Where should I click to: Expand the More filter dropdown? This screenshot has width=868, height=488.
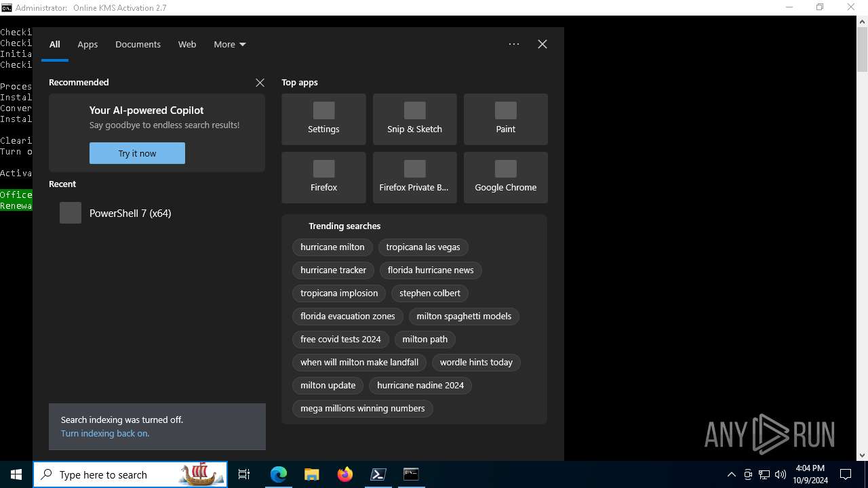pyautogui.click(x=230, y=44)
